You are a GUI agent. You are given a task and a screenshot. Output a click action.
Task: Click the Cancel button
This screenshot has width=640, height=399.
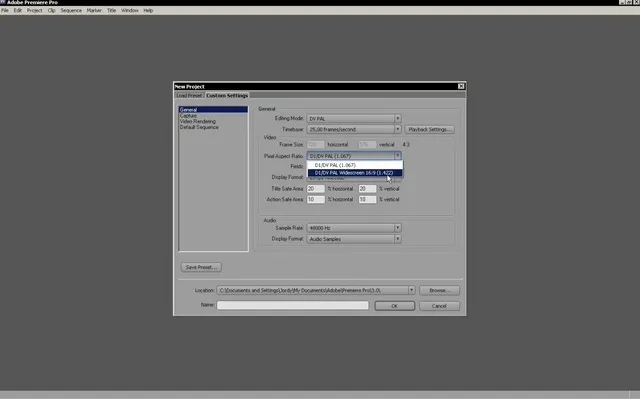(439, 306)
